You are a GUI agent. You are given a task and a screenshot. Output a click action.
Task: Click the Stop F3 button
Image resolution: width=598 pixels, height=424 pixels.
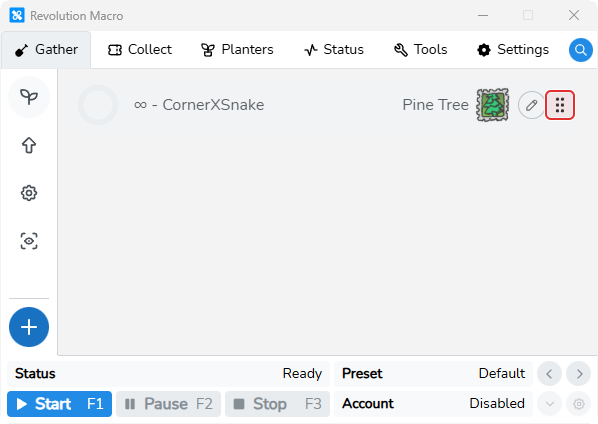pos(277,404)
